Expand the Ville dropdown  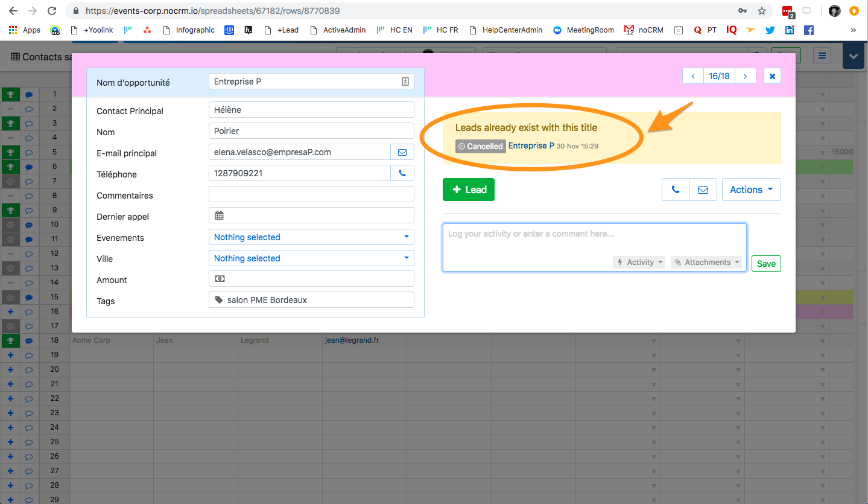tap(311, 258)
